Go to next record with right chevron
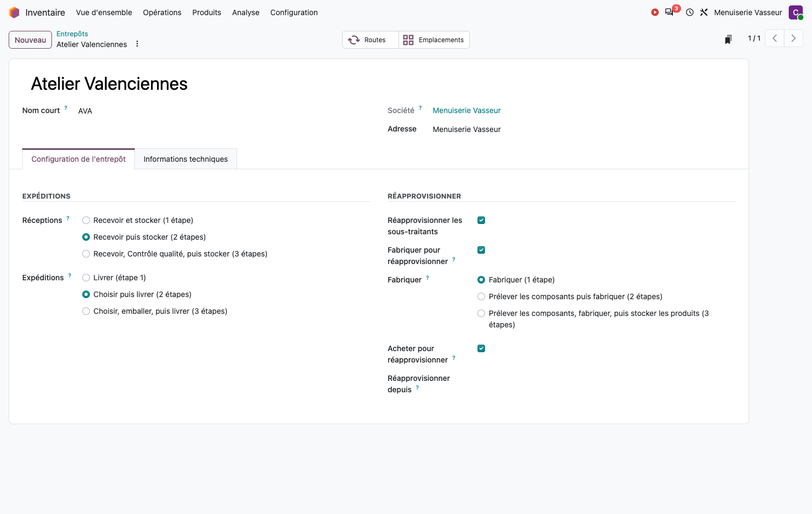The height and width of the screenshot is (514, 812). click(794, 38)
